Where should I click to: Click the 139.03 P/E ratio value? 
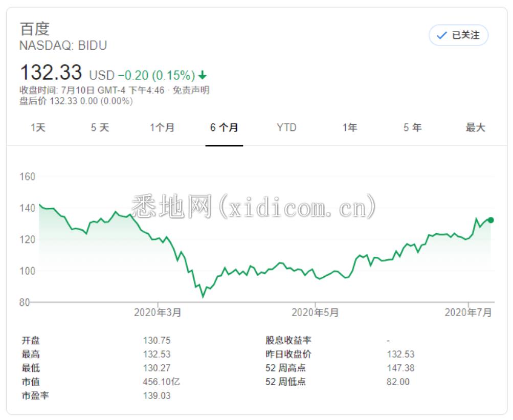coord(157,396)
